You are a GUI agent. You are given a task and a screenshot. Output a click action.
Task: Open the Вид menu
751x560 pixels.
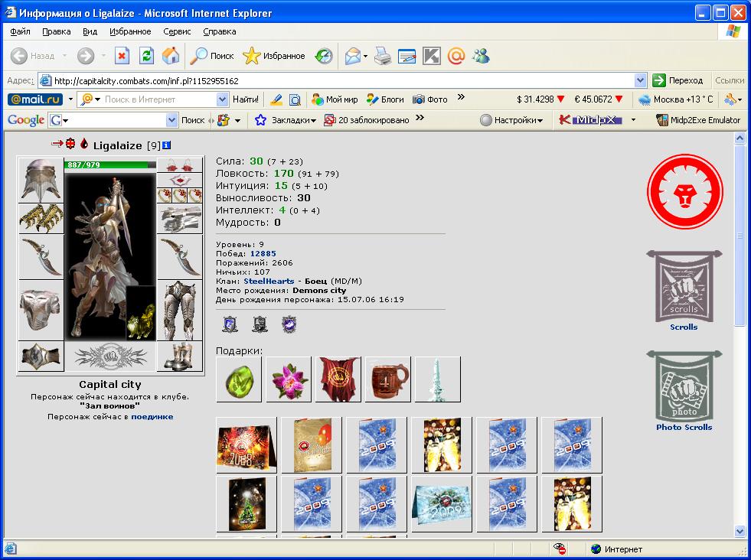pyautogui.click(x=90, y=31)
